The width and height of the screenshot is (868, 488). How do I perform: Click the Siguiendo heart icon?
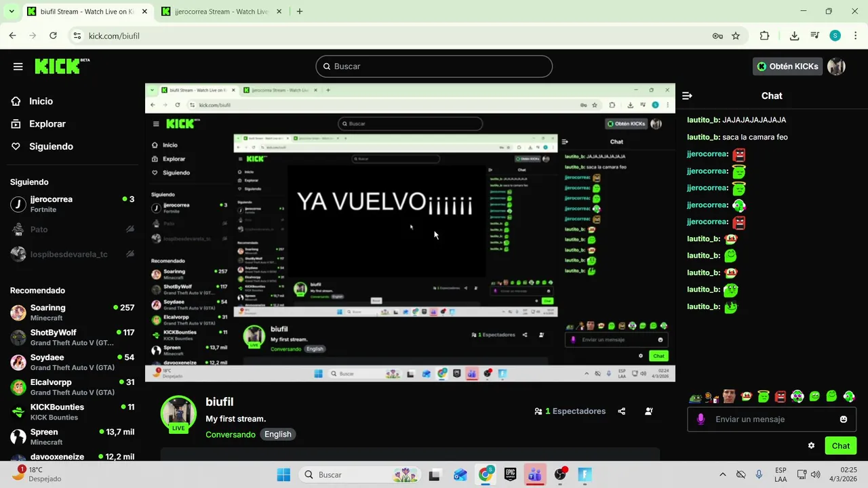click(16, 146)
